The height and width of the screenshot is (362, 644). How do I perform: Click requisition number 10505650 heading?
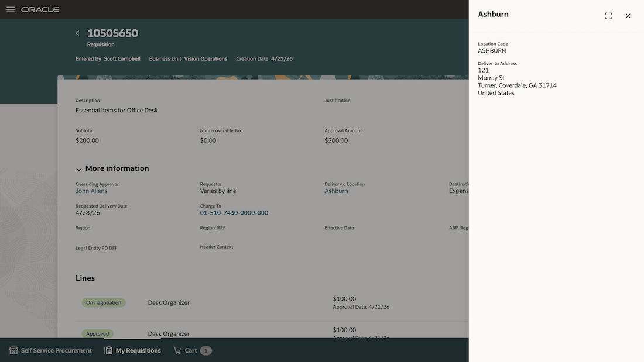click(112, 33)
